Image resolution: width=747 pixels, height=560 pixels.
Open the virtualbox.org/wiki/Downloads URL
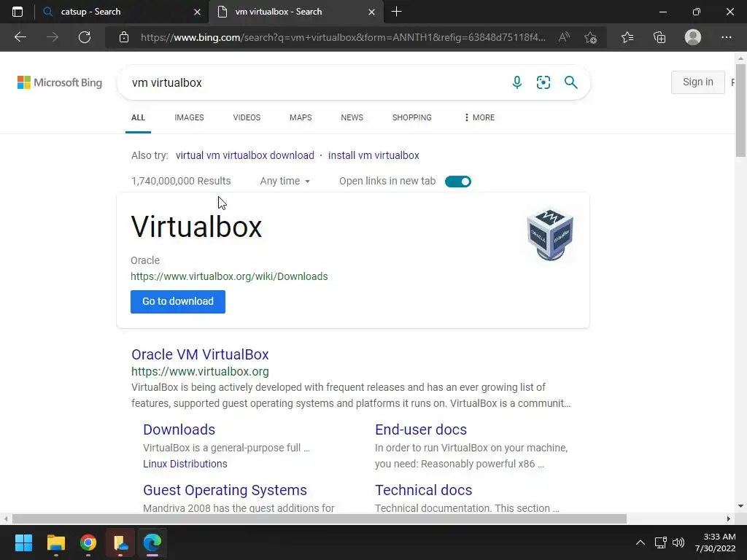coord(229,276)
